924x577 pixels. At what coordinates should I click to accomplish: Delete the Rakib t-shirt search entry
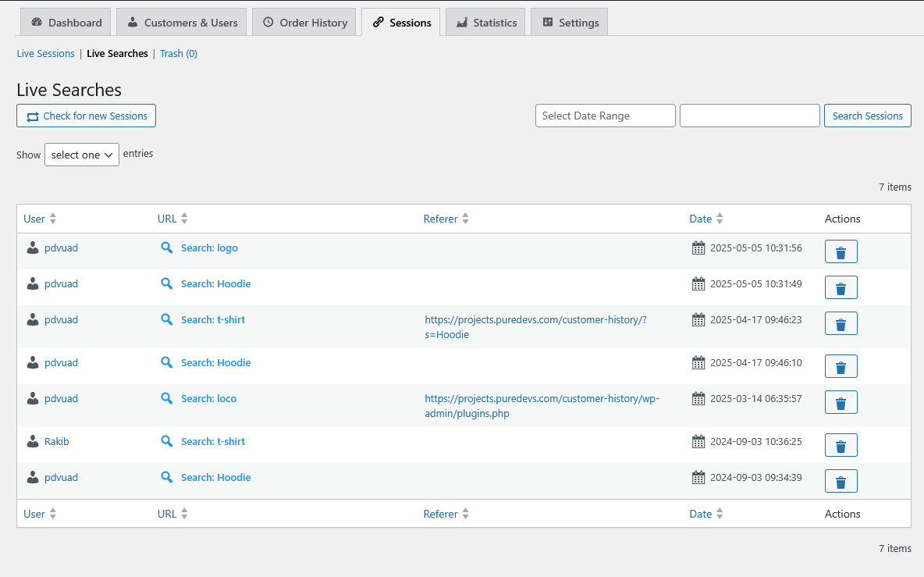tap(840, 445)
